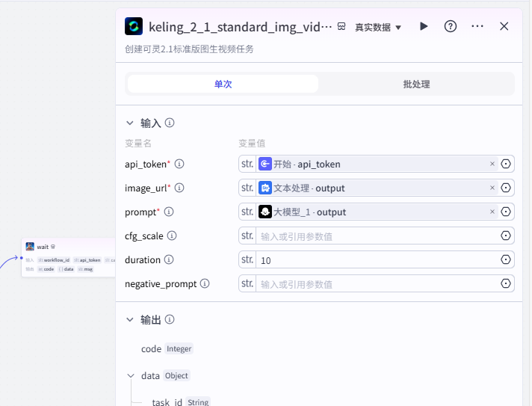Open the 真实数据 dropdown
This screenshot has height=406, width=532.
[378, 27]
